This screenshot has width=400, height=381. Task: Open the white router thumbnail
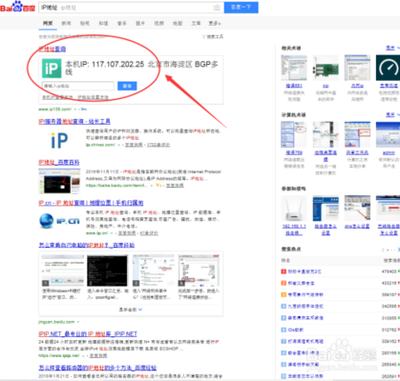(293, 208)
